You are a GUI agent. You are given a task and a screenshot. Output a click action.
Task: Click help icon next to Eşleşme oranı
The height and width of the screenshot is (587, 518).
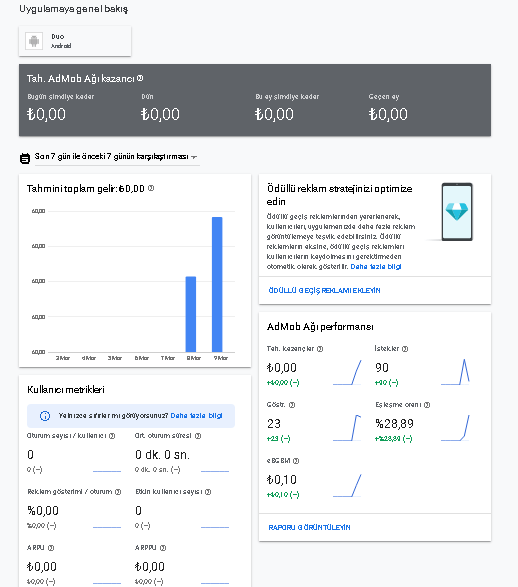427,405
